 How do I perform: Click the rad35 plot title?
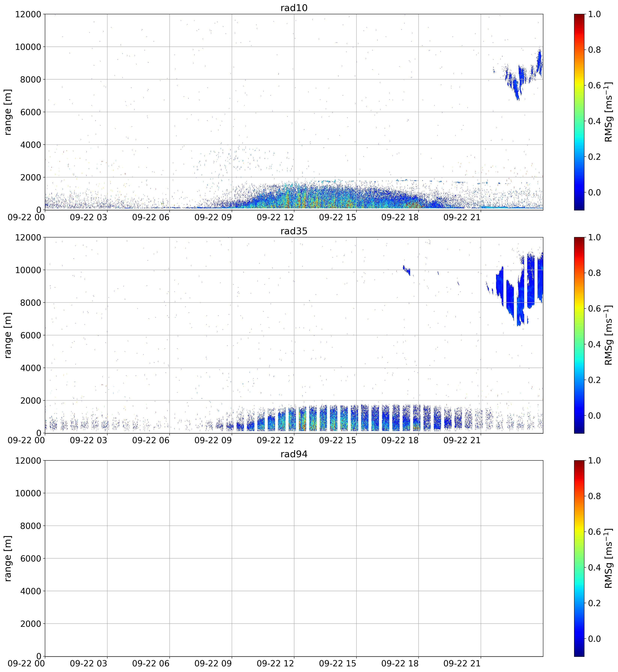[294, 231]
